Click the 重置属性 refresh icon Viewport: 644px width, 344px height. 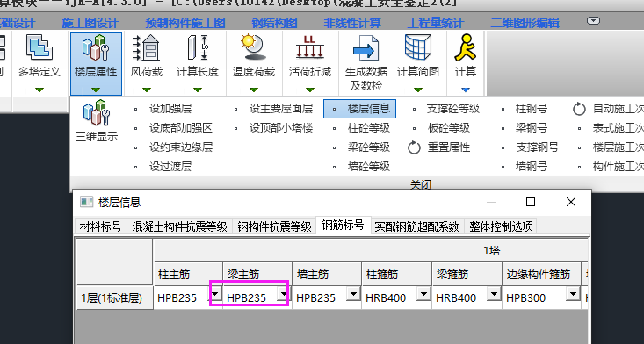click(414, 147)
